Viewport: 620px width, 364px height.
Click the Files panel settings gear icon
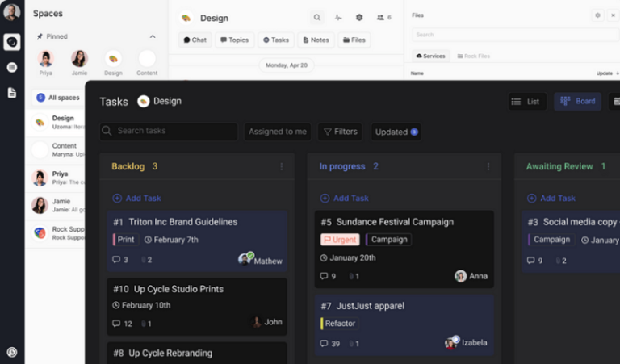coord(597,15)
